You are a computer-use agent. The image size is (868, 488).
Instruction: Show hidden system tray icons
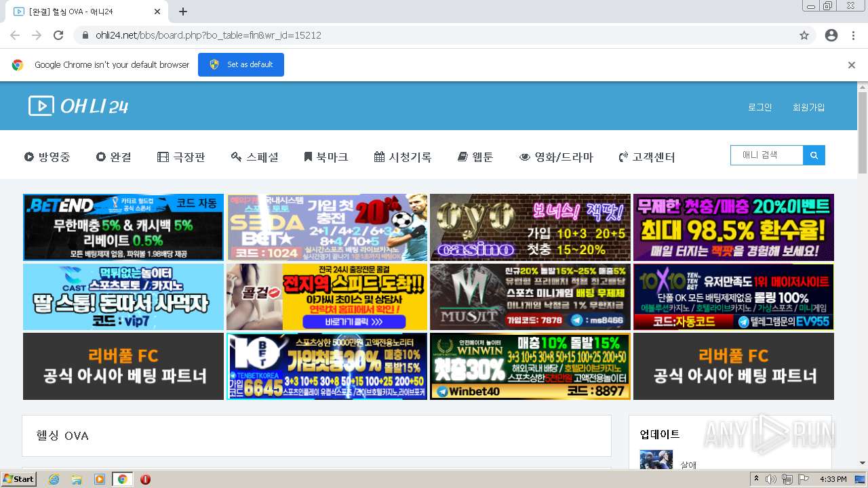click(757, 479)
